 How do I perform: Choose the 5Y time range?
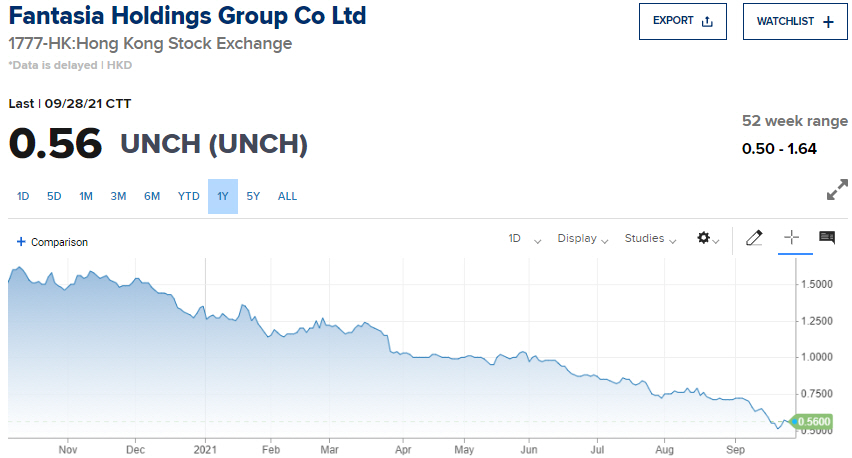pos(253,196)
